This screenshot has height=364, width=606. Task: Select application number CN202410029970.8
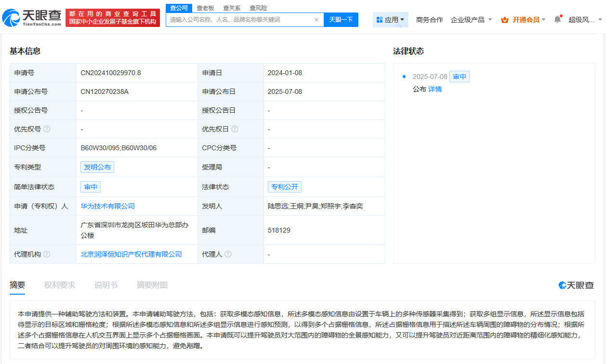111,73
